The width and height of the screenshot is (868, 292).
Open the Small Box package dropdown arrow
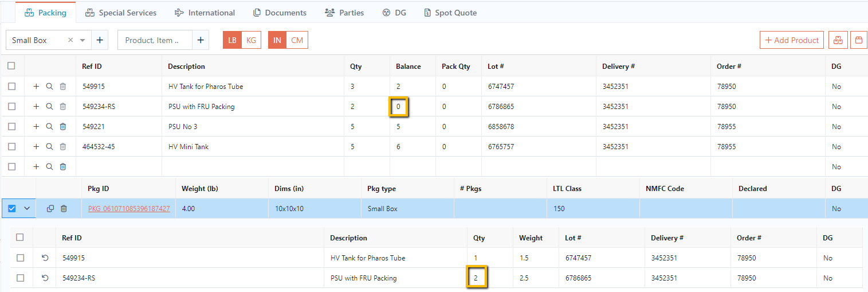[x=83, y=40]
